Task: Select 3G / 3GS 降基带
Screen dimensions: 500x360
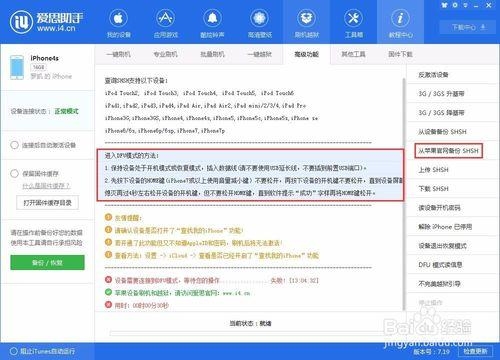Action: pyautogui.click(x=441, y=113)
